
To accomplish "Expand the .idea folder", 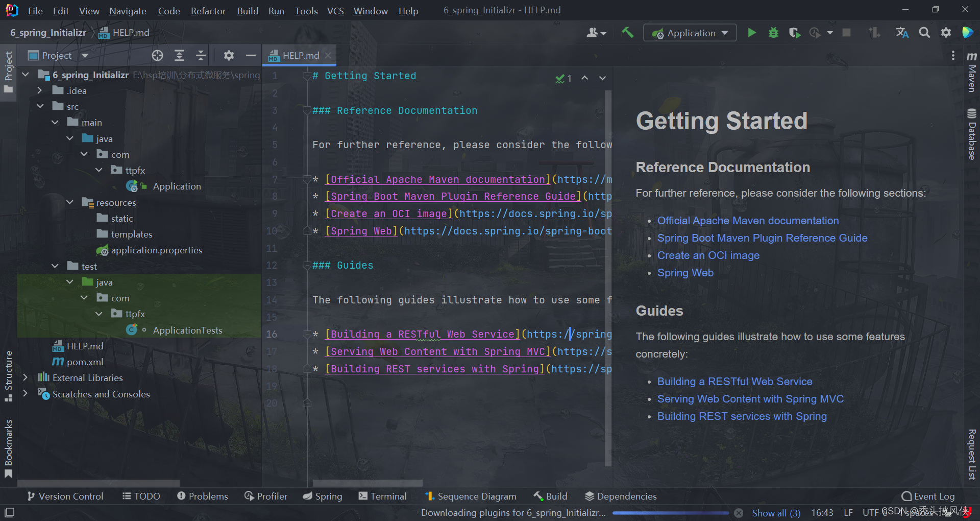I will click(40, 90).
